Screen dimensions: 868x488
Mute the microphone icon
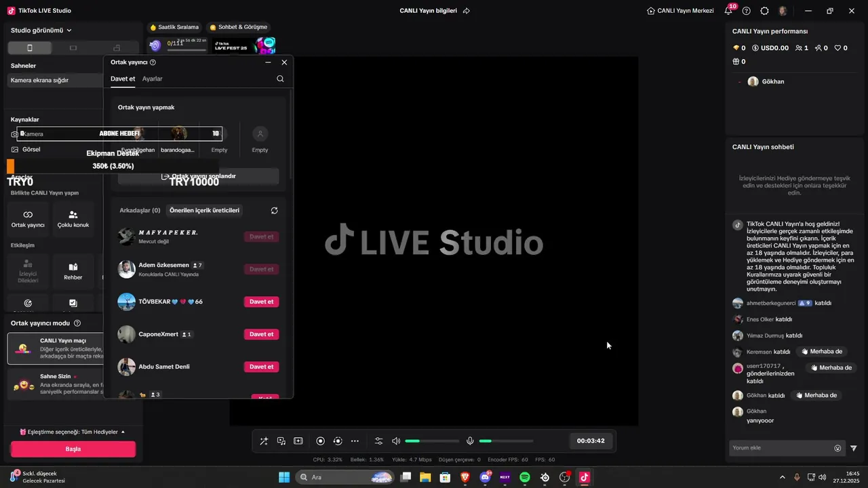(470, 441)
